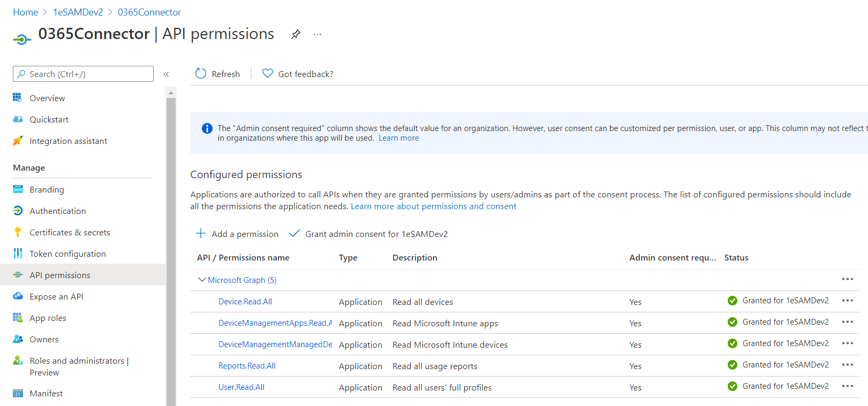Screen dimensions: 868x406
Task: Click the Integration assistant rocket icon
Action: point(18,141)
